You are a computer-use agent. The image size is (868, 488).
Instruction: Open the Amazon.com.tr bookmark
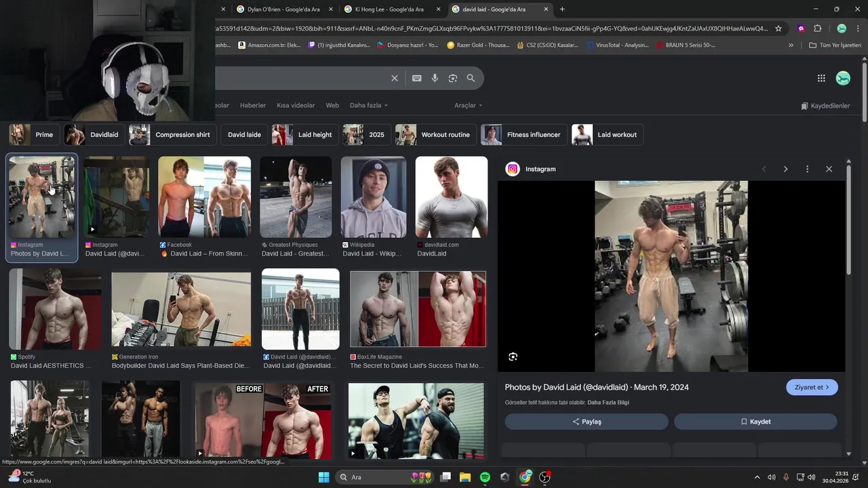click(x=270, y=45)
